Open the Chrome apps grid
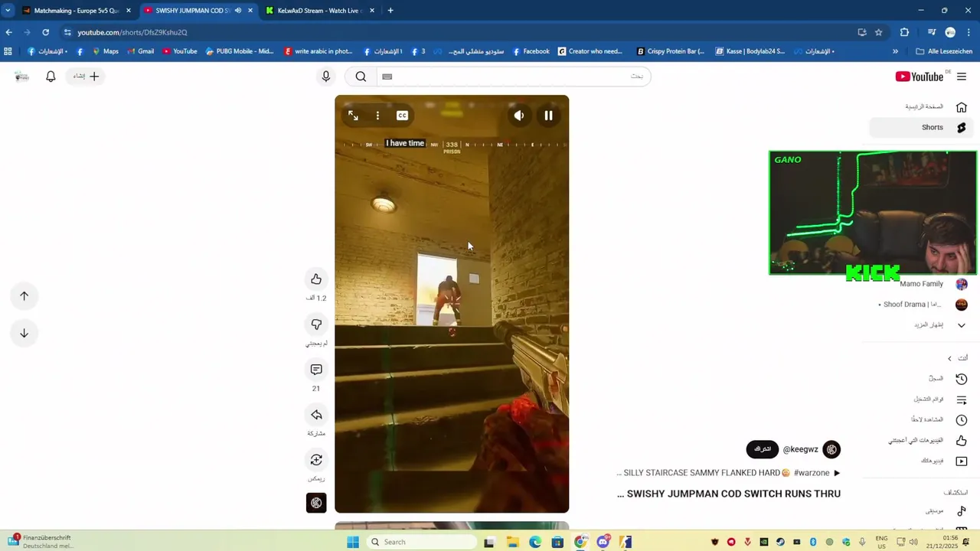The height and width of the screenshot is (551, 980). coord(8,51)
